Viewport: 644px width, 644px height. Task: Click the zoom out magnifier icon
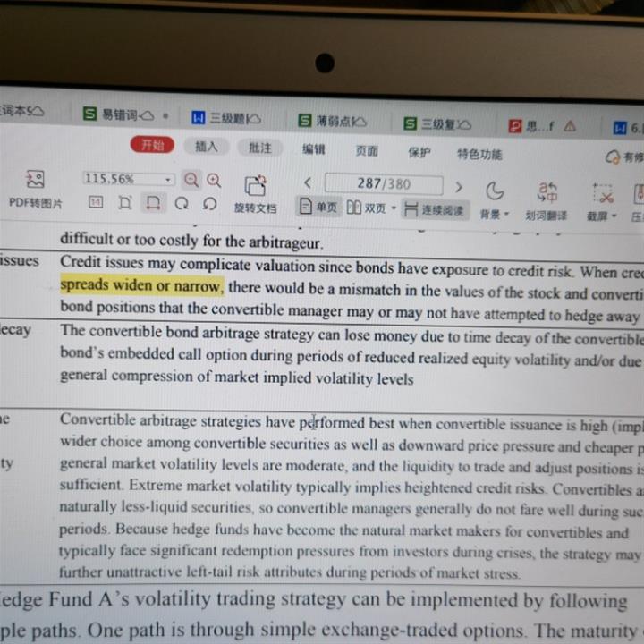coord(191,180)
